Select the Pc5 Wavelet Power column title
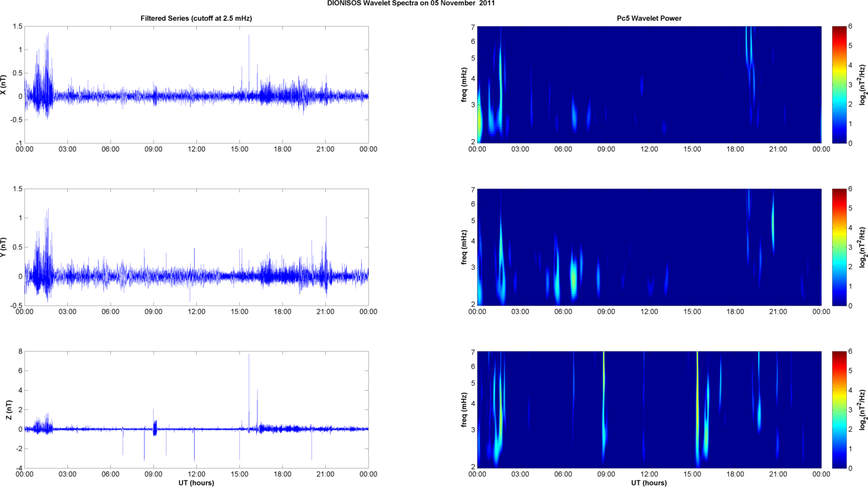Image resolution: width=868 pixels, height=487 pixels. click(649, 18)
